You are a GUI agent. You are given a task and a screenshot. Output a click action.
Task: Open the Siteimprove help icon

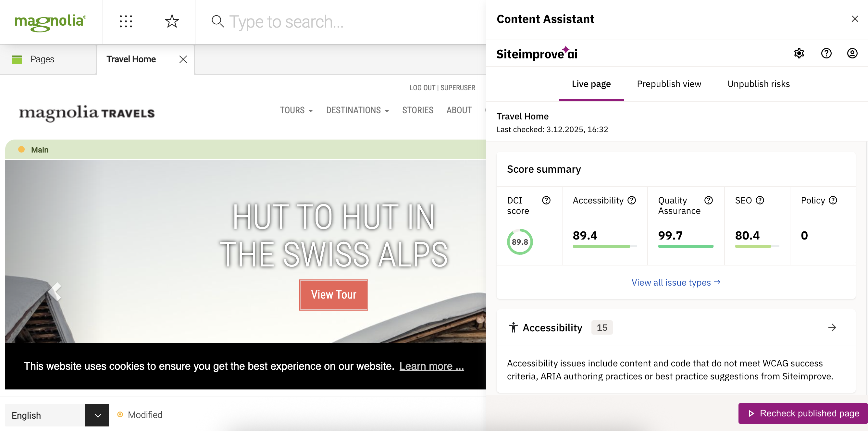tap(826, 53)
